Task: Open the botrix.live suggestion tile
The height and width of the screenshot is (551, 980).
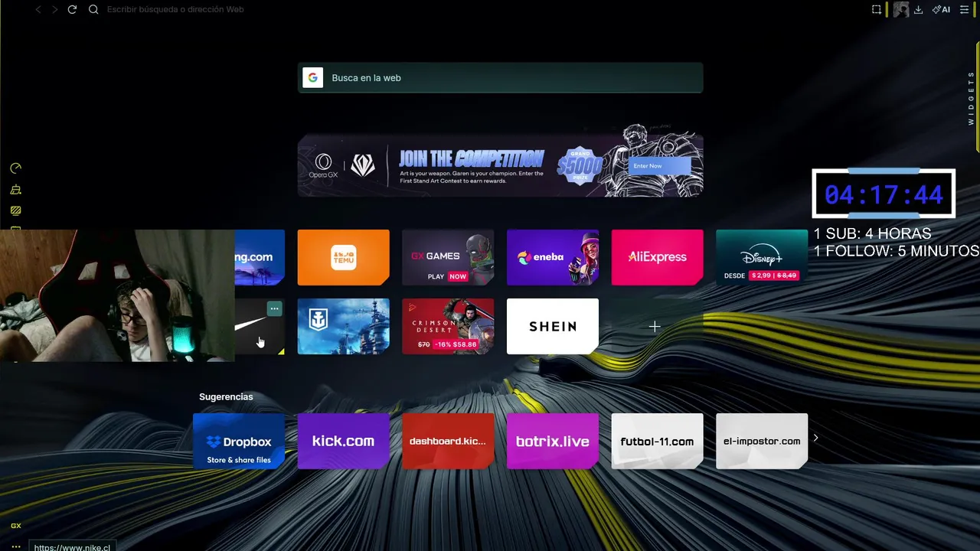Action: click(x=553, y=442)
